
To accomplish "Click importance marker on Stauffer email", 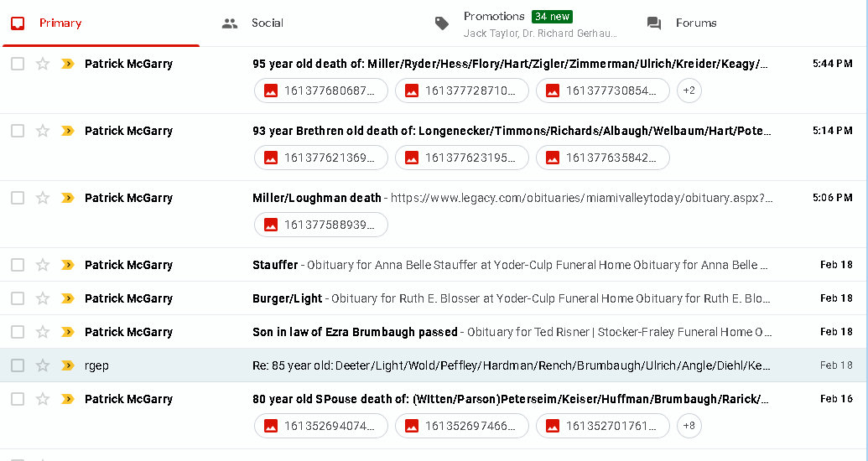I will pyautogui.click(x=68, y=265).
